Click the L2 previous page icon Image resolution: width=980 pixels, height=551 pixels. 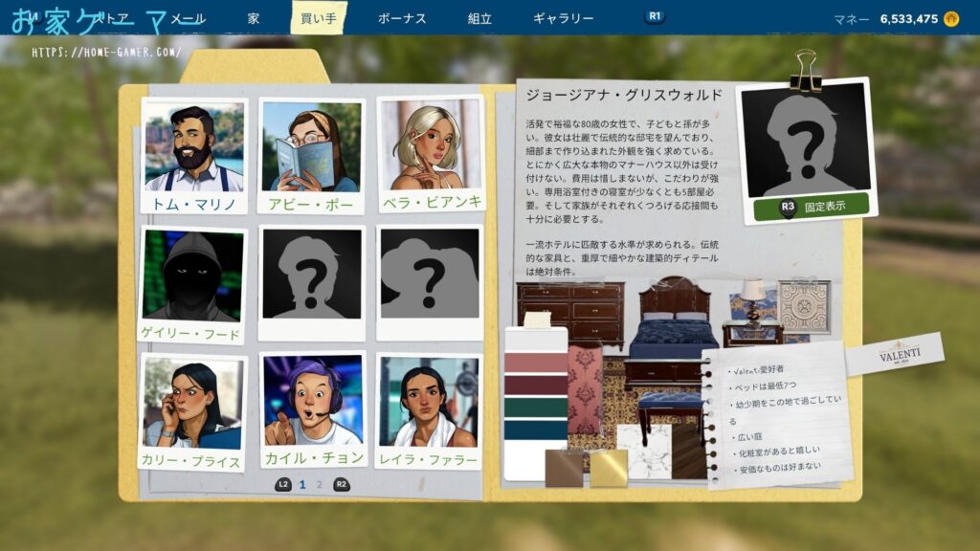(x=283, y=484)
